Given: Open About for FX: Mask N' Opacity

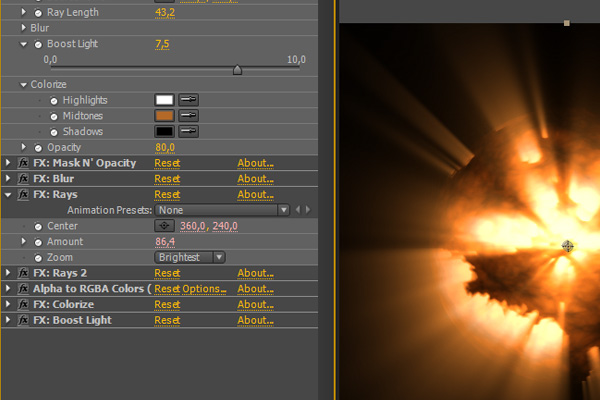Looking at the screenshot, I should (255, 163).
